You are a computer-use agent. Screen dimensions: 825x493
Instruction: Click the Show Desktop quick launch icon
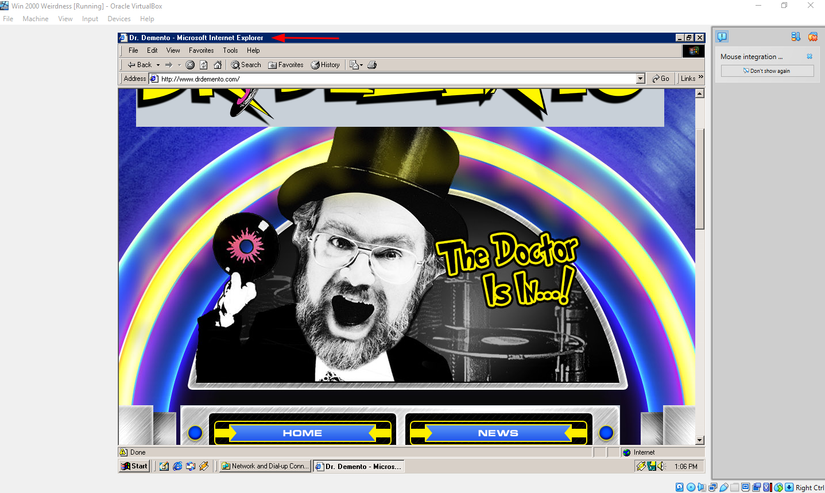tap(164, 466)
